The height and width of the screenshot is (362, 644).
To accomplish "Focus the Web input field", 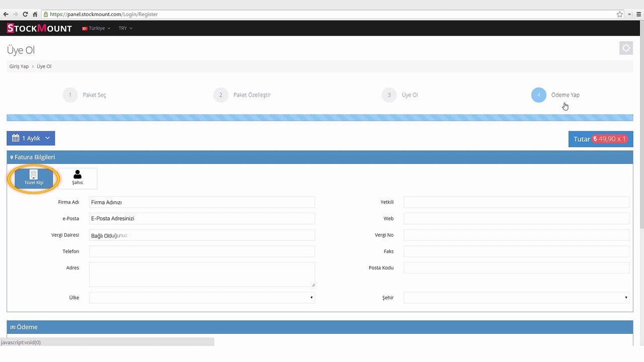I will click(516, 218).
